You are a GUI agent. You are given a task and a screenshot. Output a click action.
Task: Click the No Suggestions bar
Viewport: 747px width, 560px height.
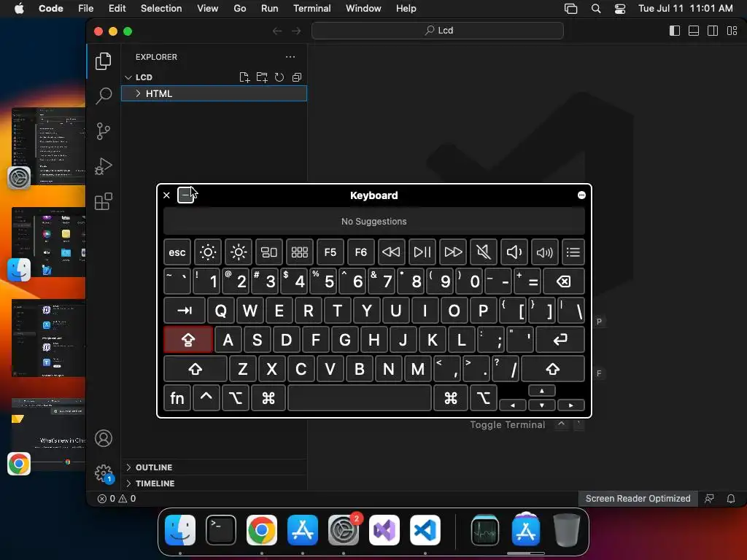coord(374,222)
